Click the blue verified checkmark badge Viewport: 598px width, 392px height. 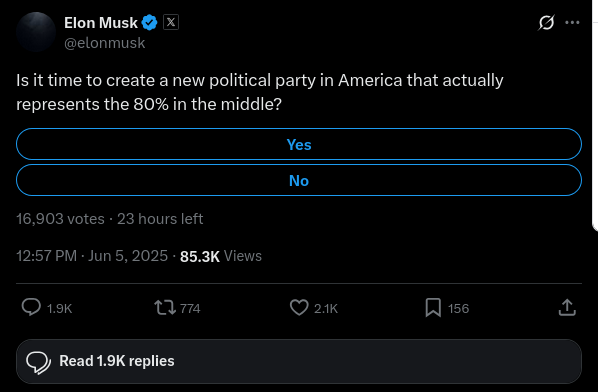[x=149, y=22]
